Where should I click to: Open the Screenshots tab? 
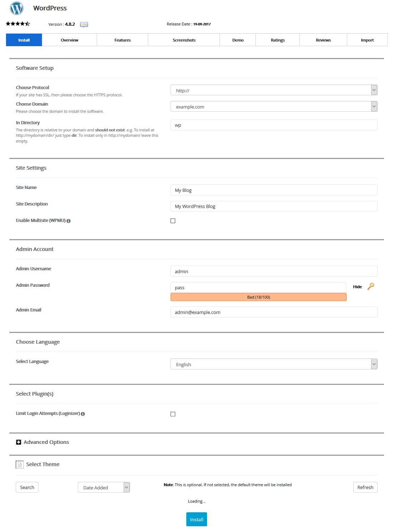pos(184,40)
